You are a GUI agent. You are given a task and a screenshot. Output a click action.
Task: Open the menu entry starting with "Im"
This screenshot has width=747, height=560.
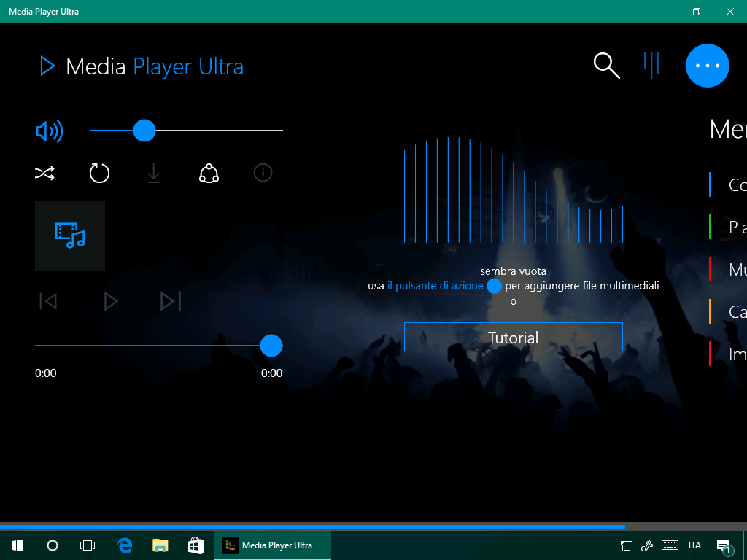pyautogui.click(x=728, y=354)
